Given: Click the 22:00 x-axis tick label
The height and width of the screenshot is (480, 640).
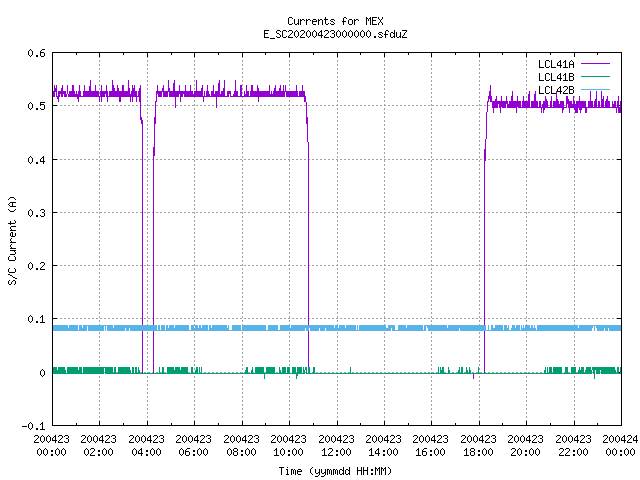Looking at the screenshot, I should pos(573,452).
